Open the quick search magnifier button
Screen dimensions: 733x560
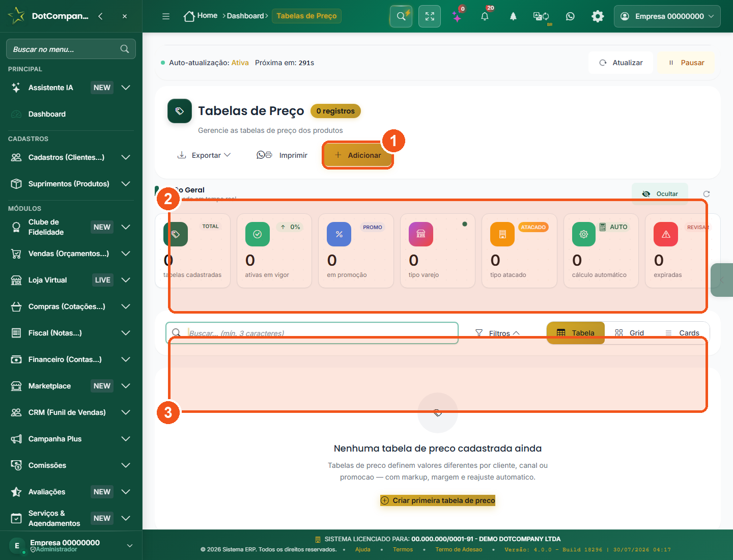401,16
